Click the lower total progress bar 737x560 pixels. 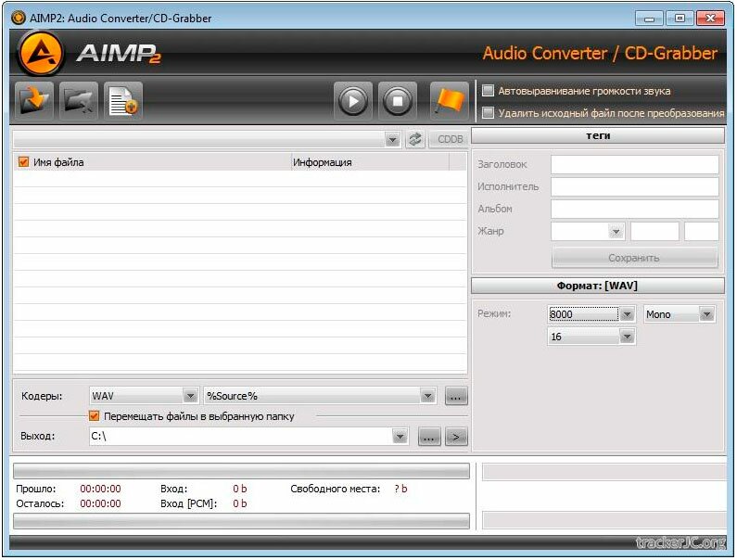[242, 520]
